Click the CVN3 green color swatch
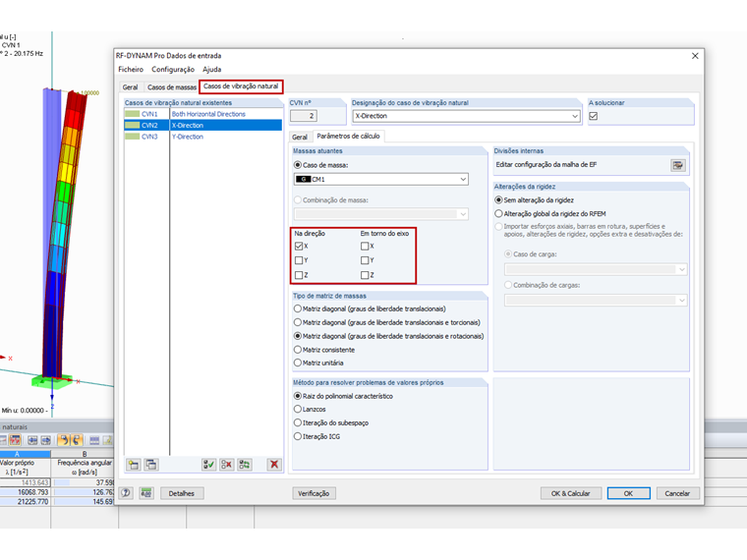This screenshot has width=747, height=560. click(x=132, y=137)
